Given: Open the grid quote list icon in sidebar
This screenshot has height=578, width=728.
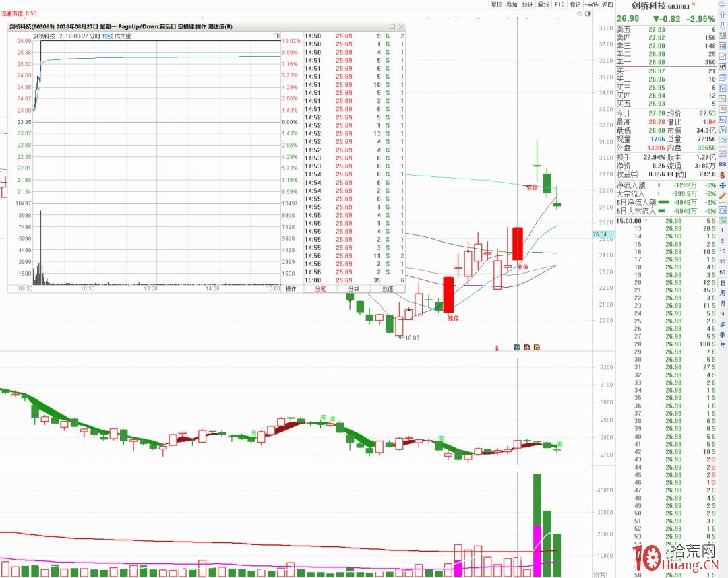Looking at the screenshot, I should 723,46.
